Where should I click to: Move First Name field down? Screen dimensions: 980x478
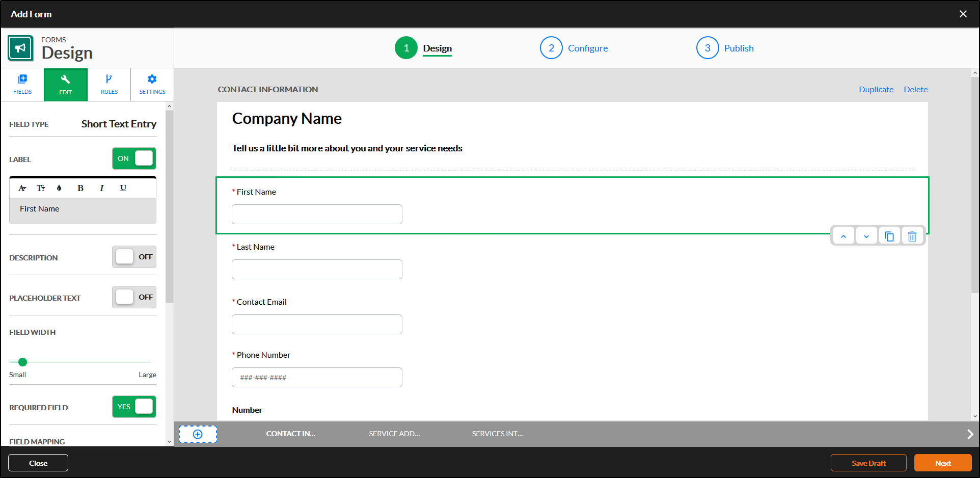(x=866, y=236)
